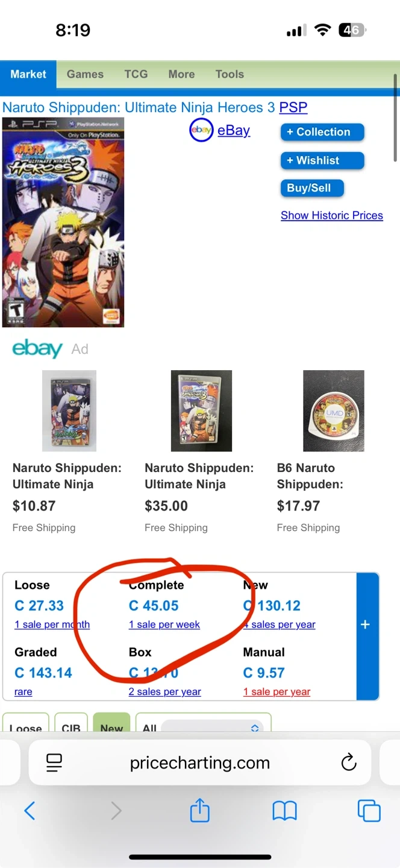Screen dimensions: 400x868
Task: Select the TCG tab
Action: (x=136, y=74)
